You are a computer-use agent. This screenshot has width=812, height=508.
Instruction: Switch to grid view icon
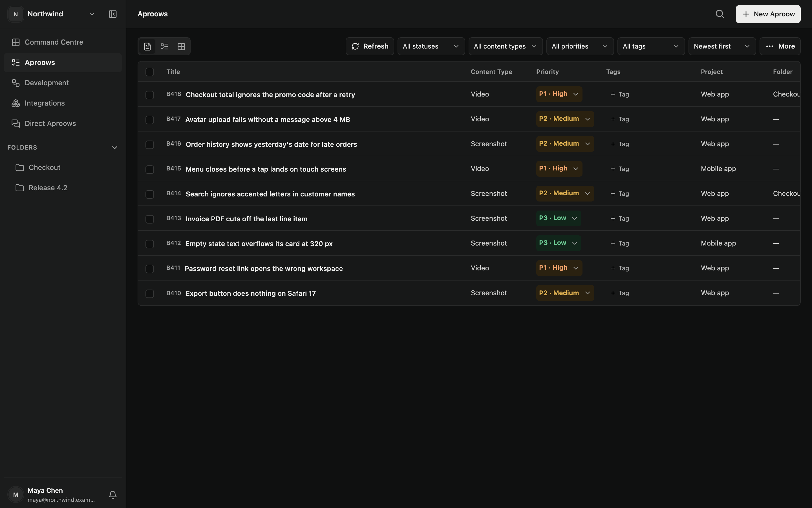(181, 46)
